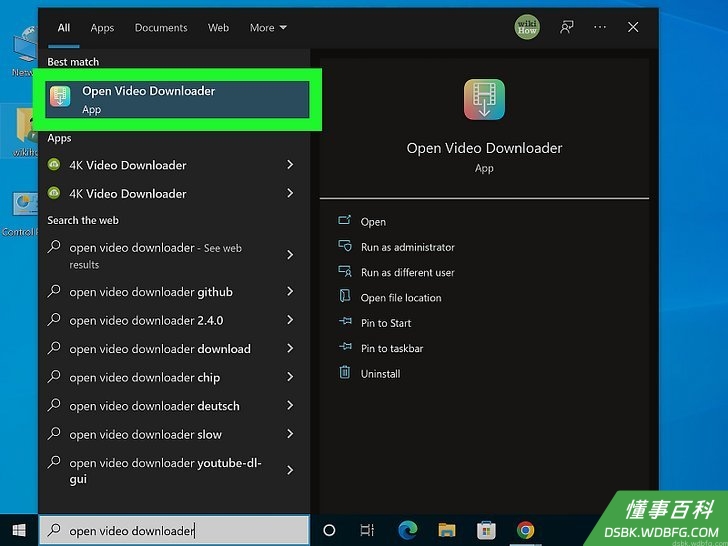
Task: Click the trash icon beside Uninstall
Action: point(344,372)
